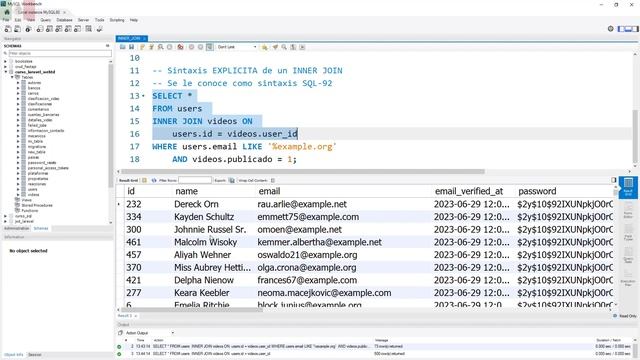Expand the migrations table node
Image resolution: width=640 pixels, height=360 pixels.
click(x=18, y=147)
